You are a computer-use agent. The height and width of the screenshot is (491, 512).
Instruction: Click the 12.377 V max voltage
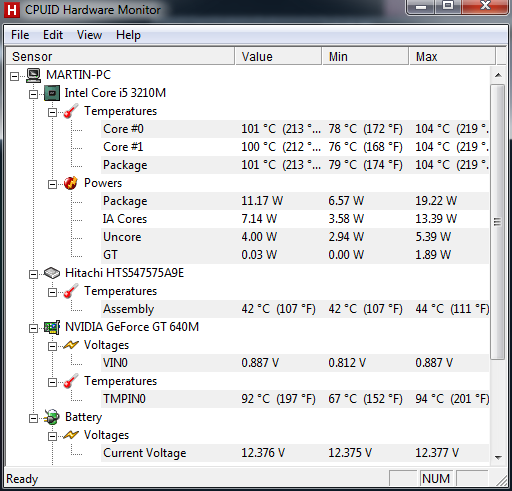[x=437, y=453]
